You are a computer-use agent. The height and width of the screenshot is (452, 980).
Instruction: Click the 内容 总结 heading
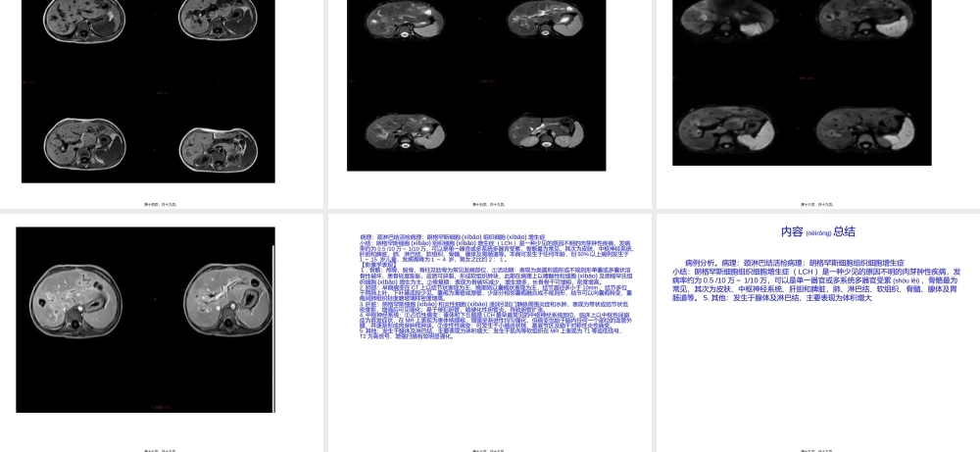[x=817, y=232]
